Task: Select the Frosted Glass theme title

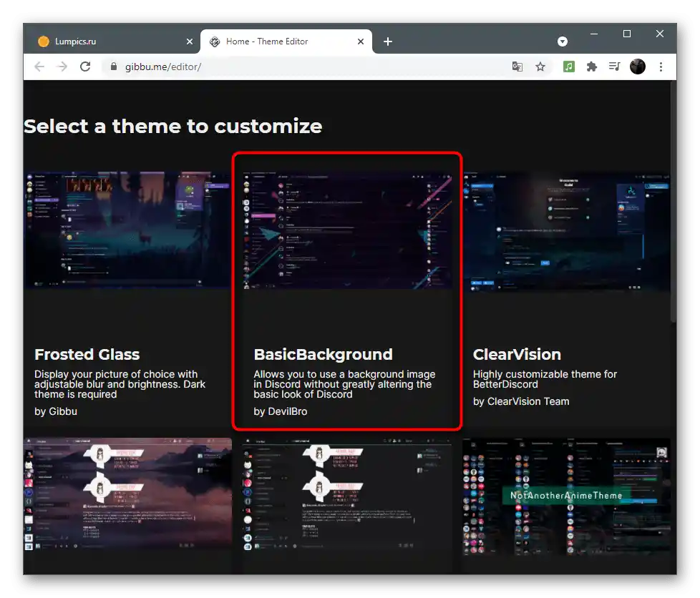Action: [x=87, y=354]
